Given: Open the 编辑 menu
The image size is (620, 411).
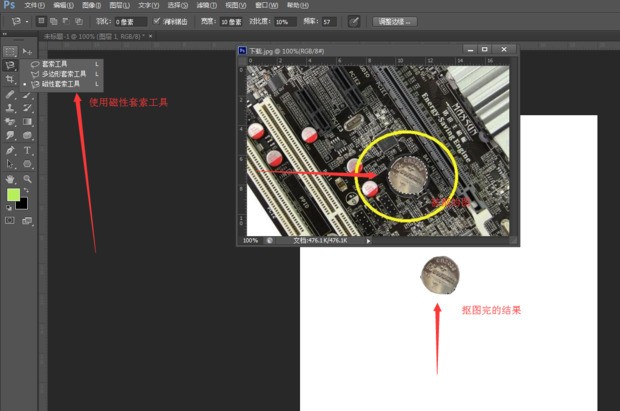Looking at the screenshot, I should pos(63,6).
